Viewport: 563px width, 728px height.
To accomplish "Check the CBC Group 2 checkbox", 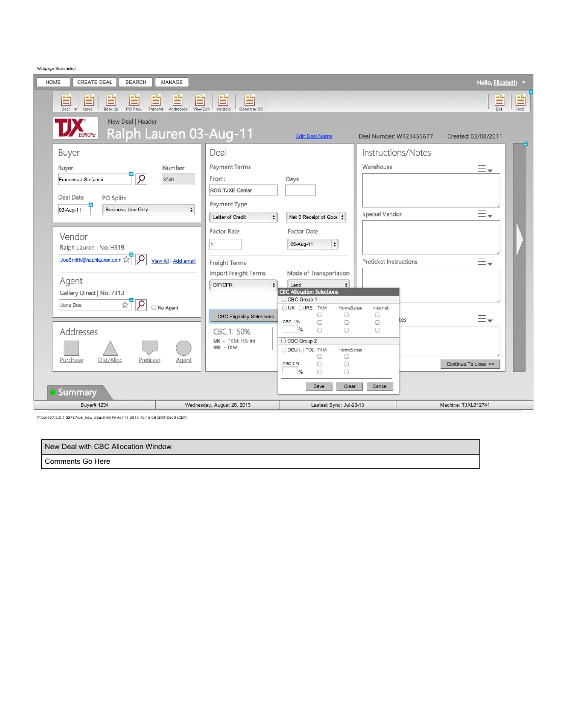I will 284,341.
